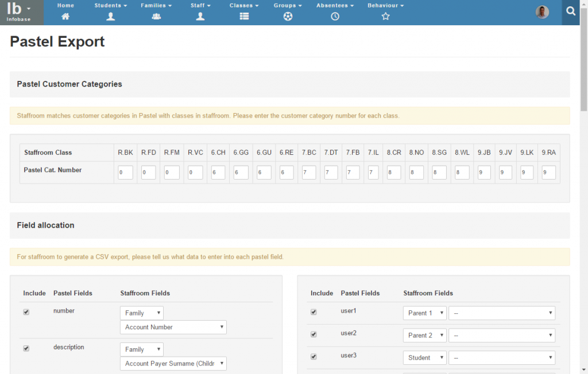Click the R.BK category number field
This screenshot has width=588, height=374.
125,173
